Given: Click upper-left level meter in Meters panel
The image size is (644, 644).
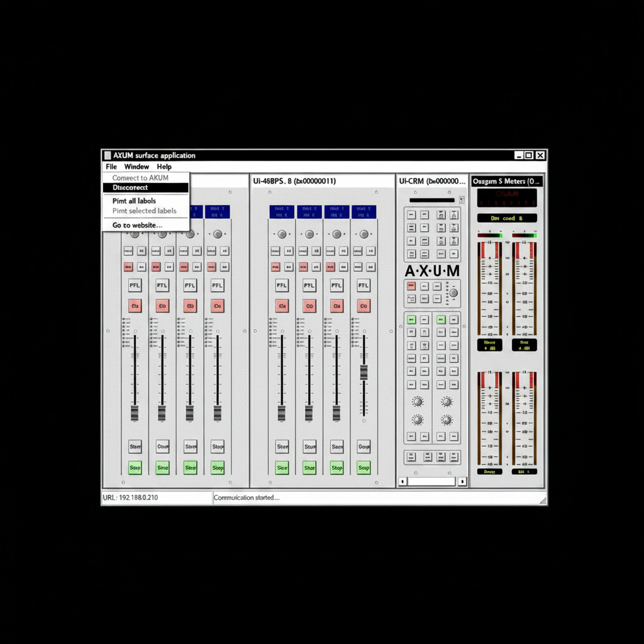Looking at the screenshot, I should pos(489,289).
